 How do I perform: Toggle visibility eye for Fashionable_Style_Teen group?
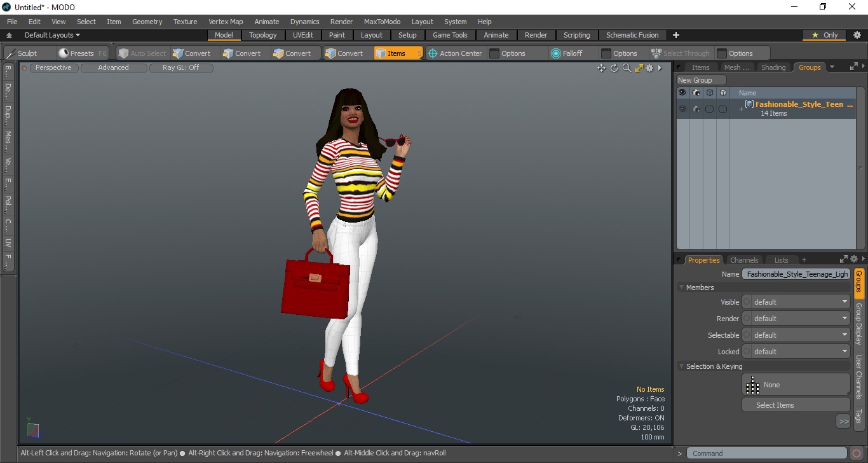682,109
